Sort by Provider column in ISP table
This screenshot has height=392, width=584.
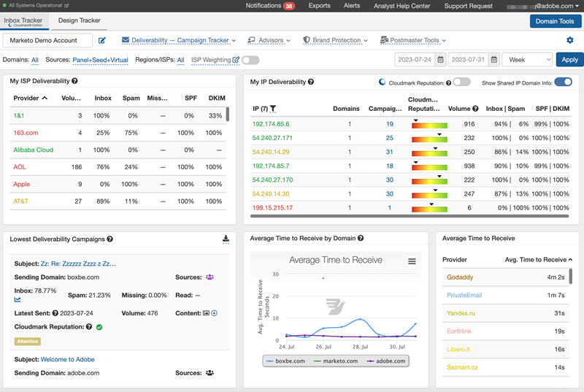(31, 98)
